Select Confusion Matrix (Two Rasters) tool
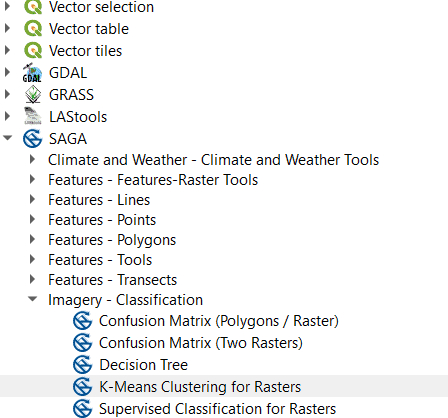The width and height of the screenshot is (448, 418). point(201,343)
